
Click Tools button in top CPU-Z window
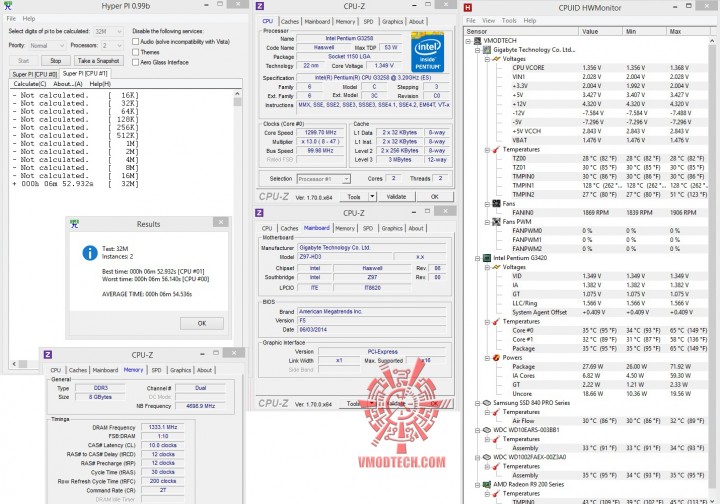click(x=354, y=196)
